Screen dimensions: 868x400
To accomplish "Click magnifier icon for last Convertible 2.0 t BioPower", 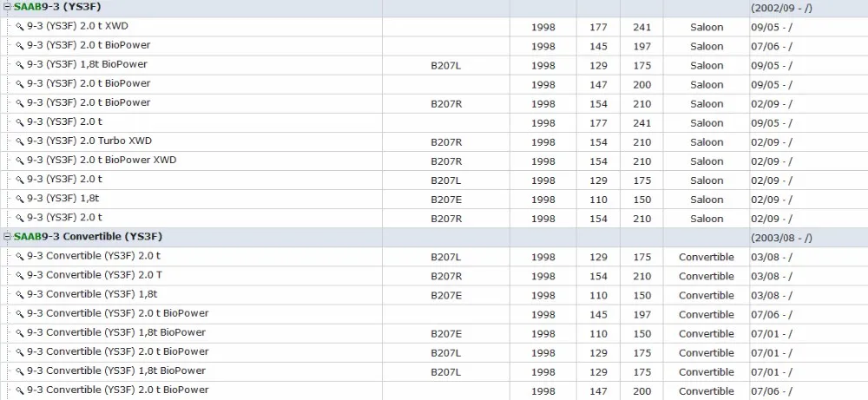I will coord(20,390).
